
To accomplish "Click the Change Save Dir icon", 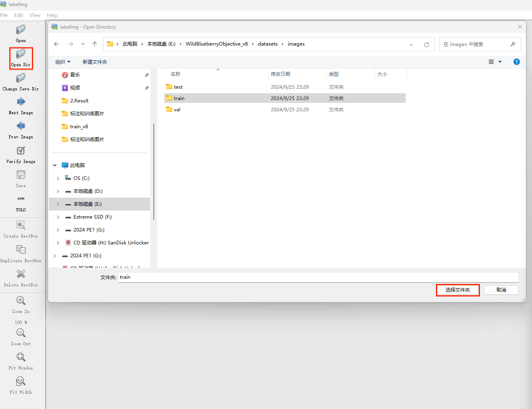I will click(21, 78).
